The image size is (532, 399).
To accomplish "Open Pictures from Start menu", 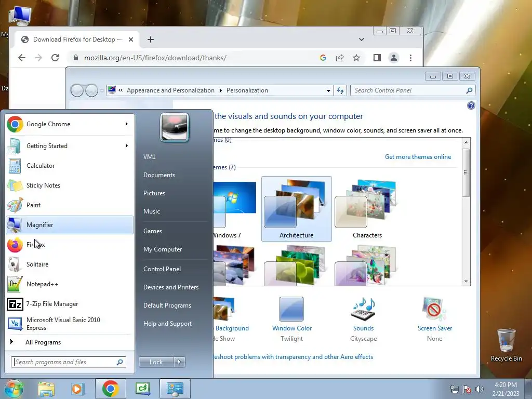I will (154, 193).
